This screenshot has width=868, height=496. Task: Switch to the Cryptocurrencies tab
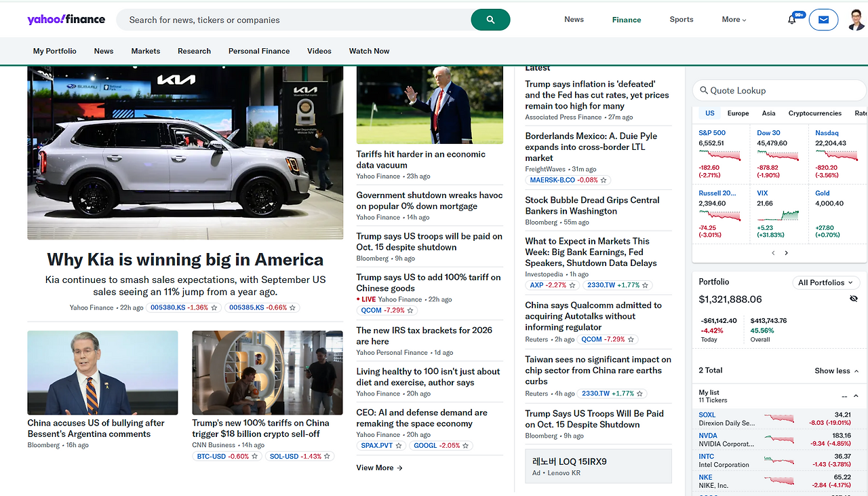815,113
